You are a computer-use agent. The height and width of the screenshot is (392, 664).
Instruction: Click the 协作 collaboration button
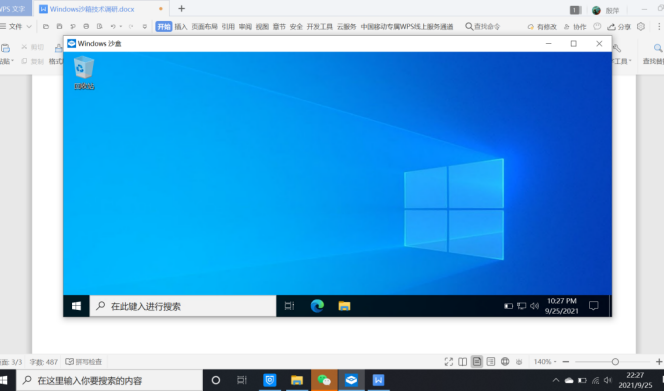575,27
